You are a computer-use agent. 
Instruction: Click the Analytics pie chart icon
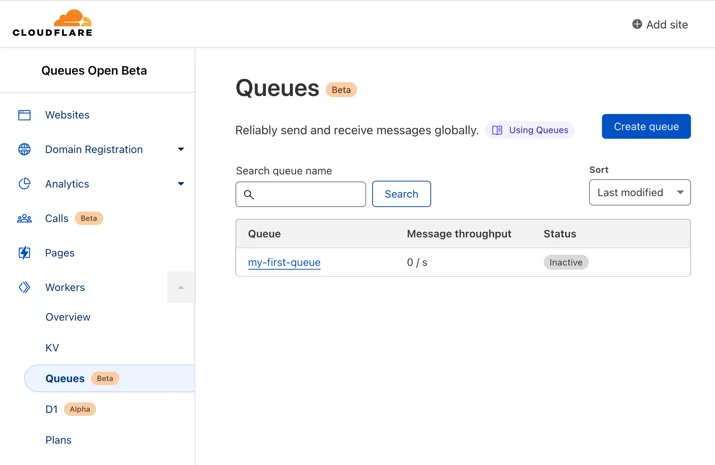[x=24, y=184]
